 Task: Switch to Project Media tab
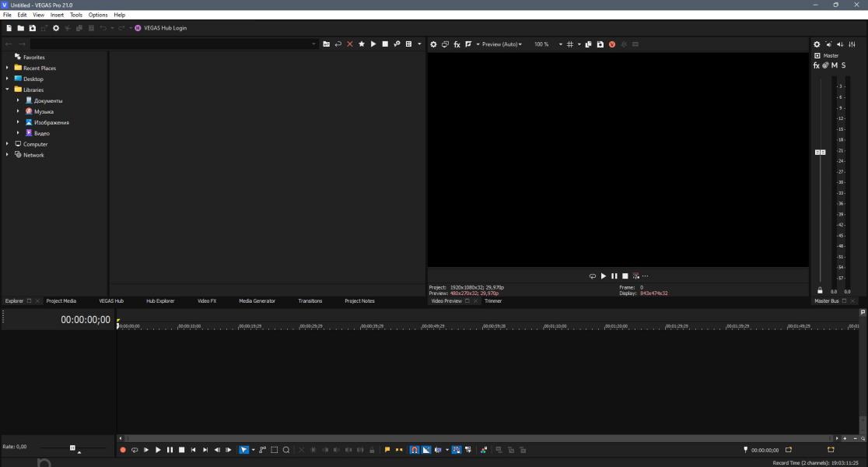61,300
